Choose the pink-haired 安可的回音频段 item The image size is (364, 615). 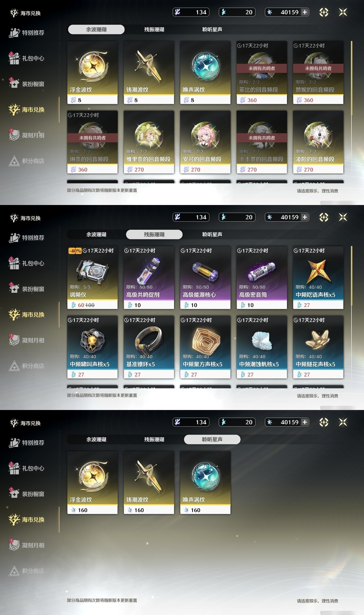pyautogui.click(x=205, y=142)
